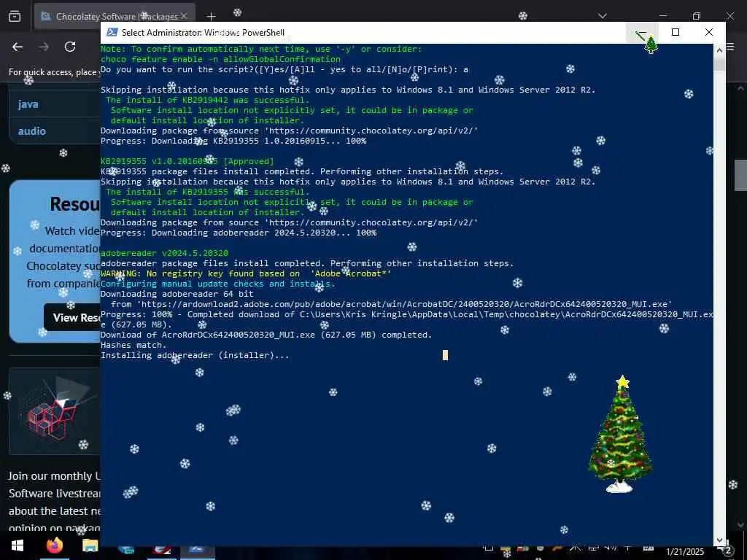Click 'choco feature enable -n allowGlobalConfirmation' line
Image resolution: width=747 pixels, height=560 pixels.
pos(220,59)
